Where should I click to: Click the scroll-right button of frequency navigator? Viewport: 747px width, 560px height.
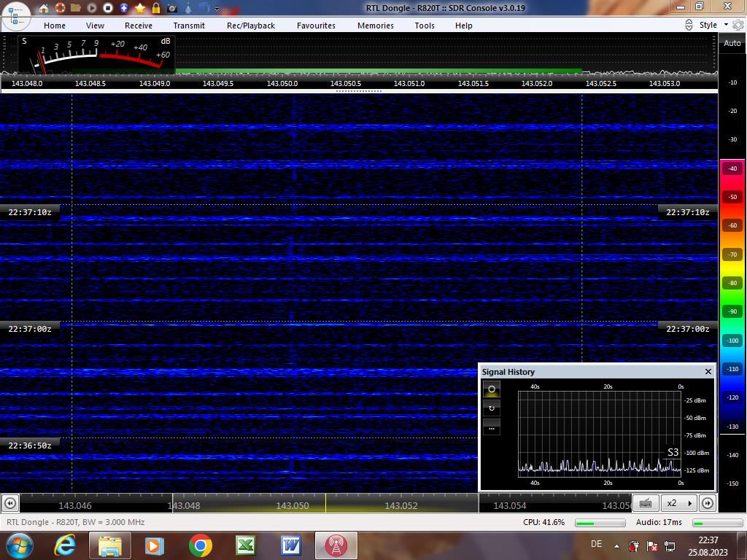[708, 503]
